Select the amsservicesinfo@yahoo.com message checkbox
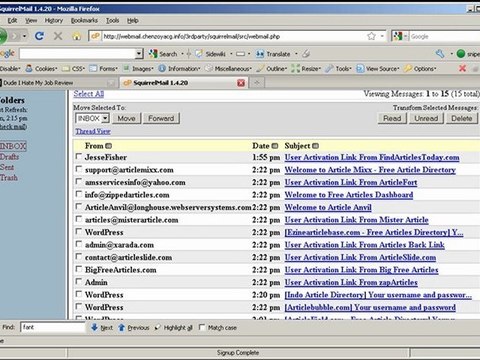 [79, 181]
